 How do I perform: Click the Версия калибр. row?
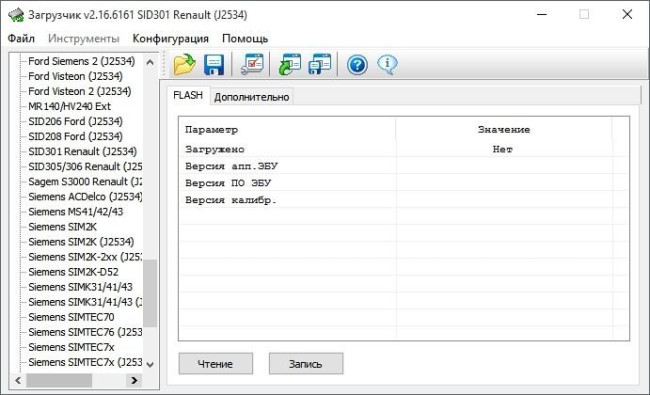pyautogui.click(x=404, y=200)
